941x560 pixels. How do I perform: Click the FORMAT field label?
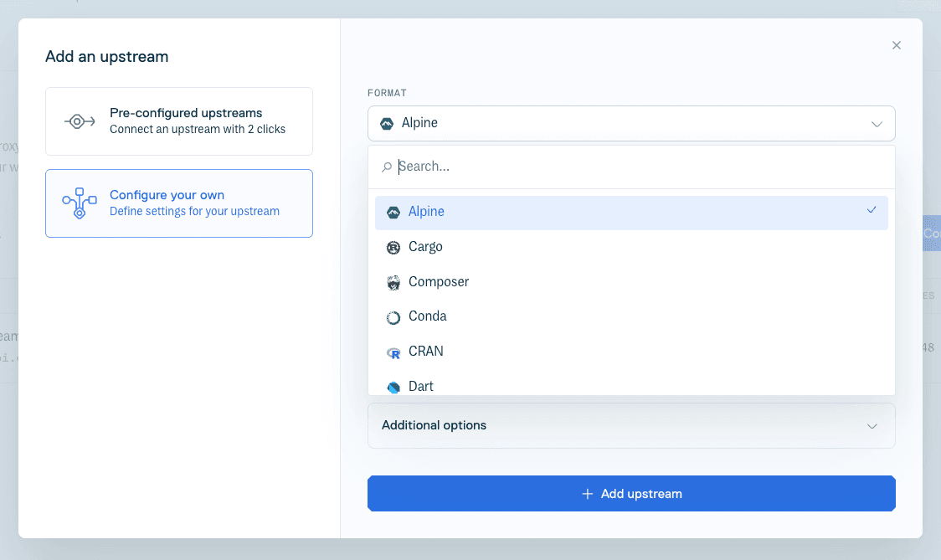click(387, 93)
